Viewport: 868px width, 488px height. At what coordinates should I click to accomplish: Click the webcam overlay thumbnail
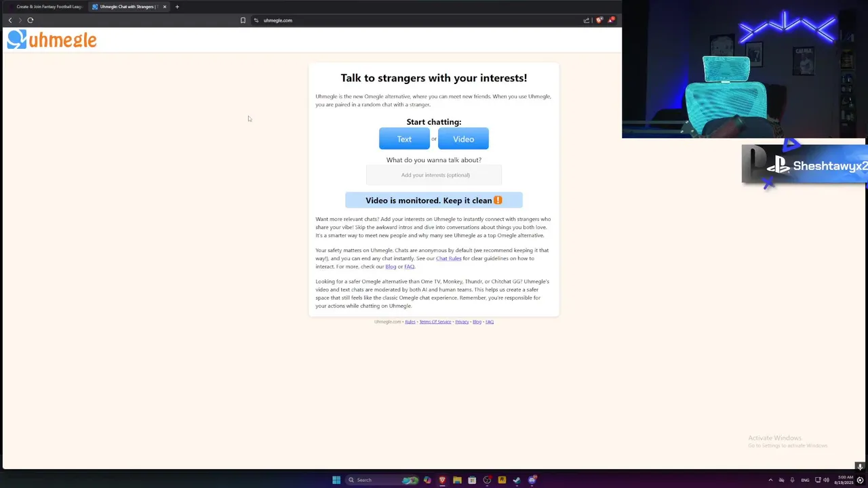(x=745, y=69)
